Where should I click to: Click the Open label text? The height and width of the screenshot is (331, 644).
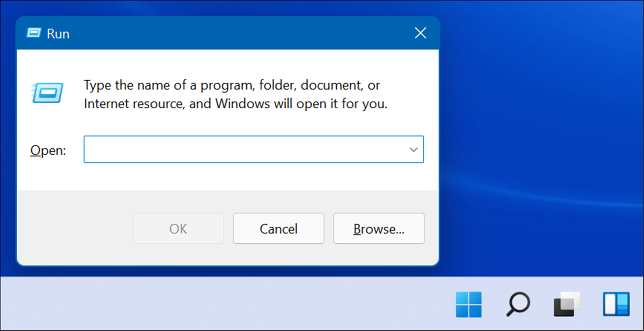[x=48, y=150]
